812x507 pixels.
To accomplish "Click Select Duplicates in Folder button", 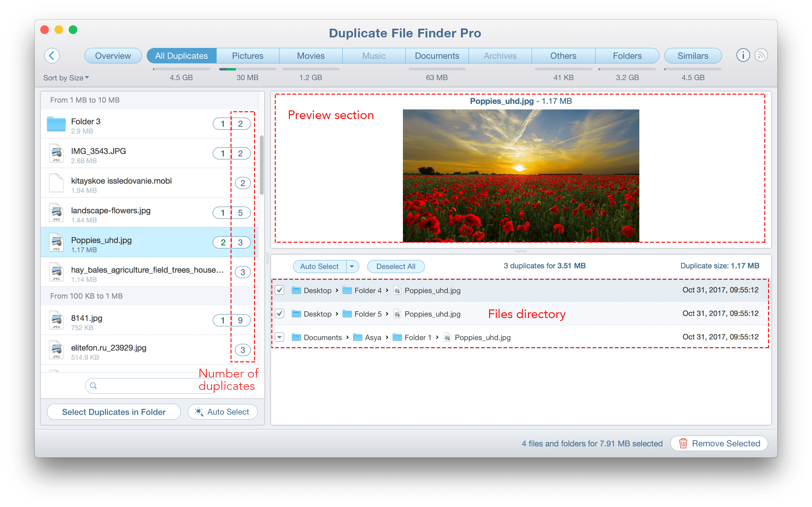I will coord(114,412).
